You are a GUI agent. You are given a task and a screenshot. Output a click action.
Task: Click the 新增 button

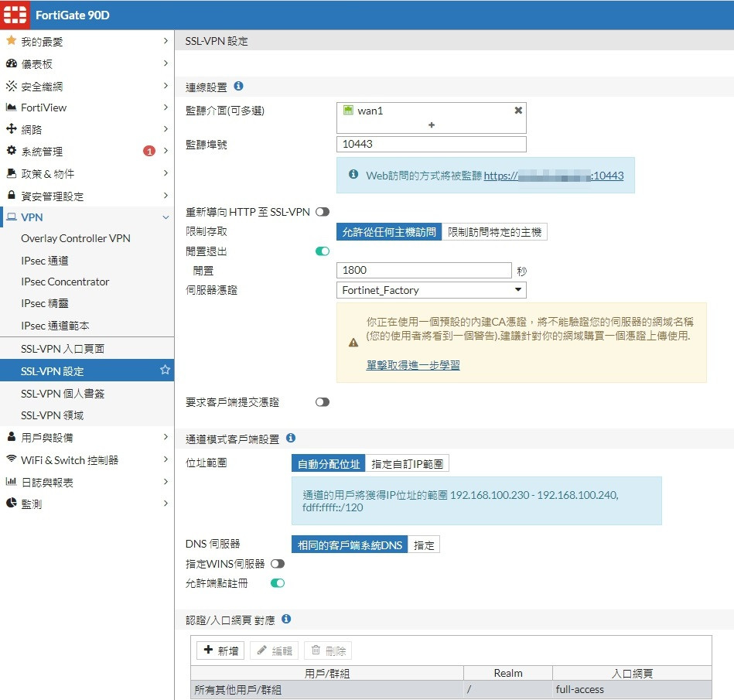pos(220,650)
